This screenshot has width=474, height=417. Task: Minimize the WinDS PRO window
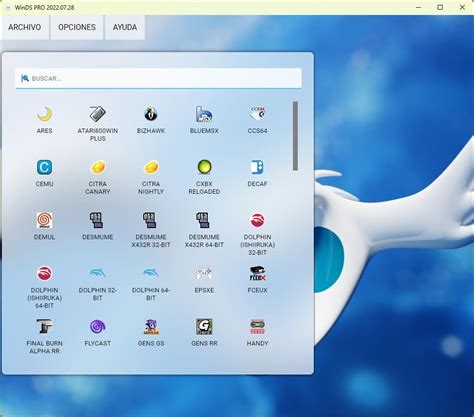click(x=419, y=7)
